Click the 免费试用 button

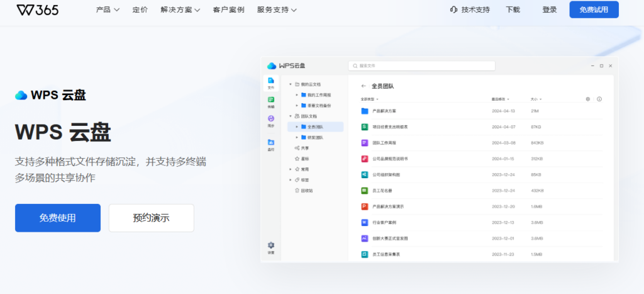tap(594, 10)
